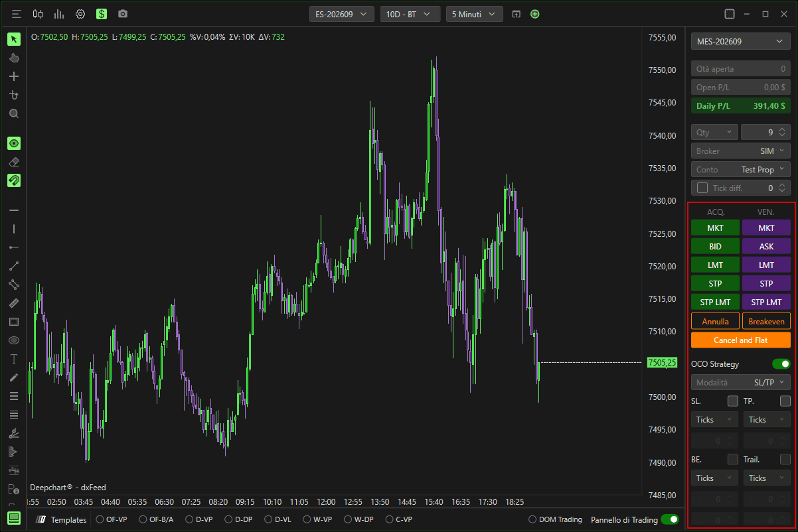Screen dimensions: 798x532
Task: Open the Ticks dropdown under TP.
Action: coord(767,420)
